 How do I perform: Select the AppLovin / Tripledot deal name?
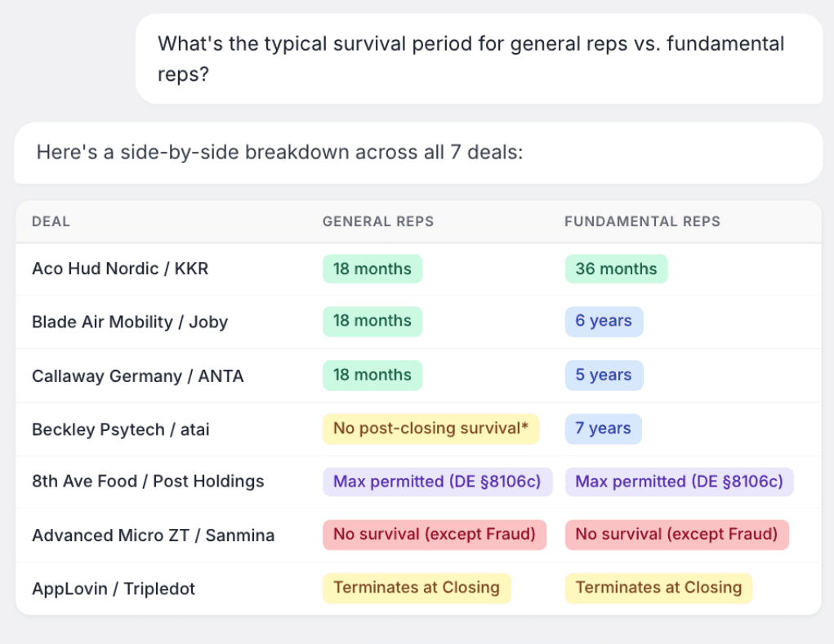point(114,588)
